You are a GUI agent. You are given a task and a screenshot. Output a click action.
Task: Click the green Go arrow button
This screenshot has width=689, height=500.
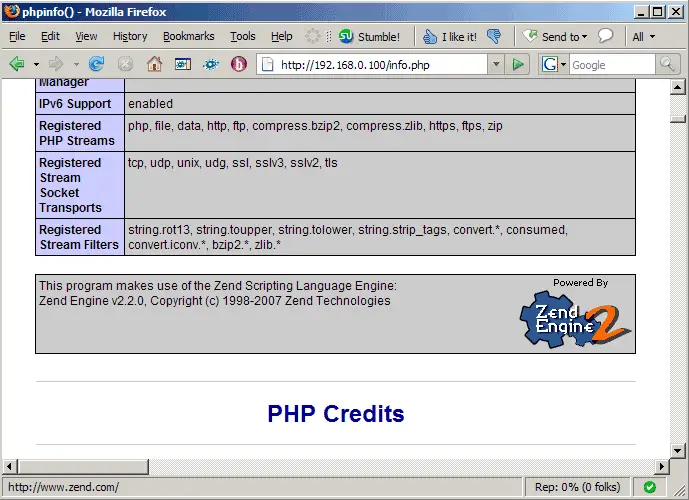(x=518, y=65)
